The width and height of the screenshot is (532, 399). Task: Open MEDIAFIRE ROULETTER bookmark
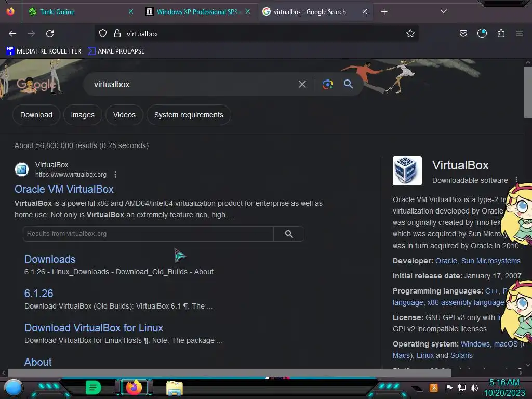[44, 51]
